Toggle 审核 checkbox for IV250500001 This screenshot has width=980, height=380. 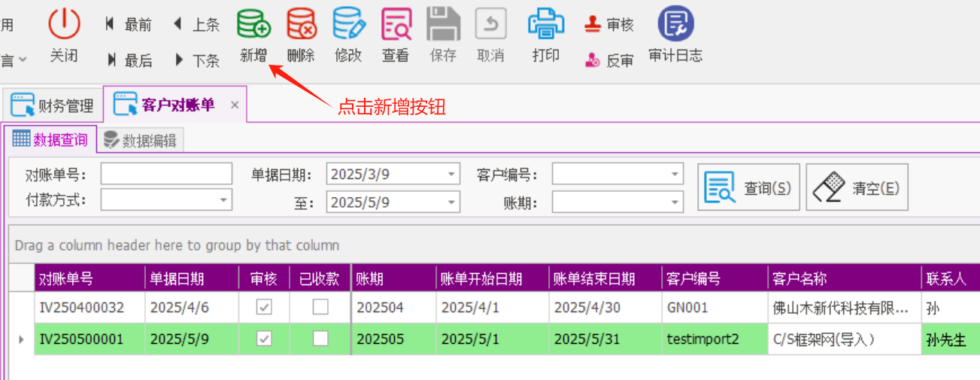[264, 339]
